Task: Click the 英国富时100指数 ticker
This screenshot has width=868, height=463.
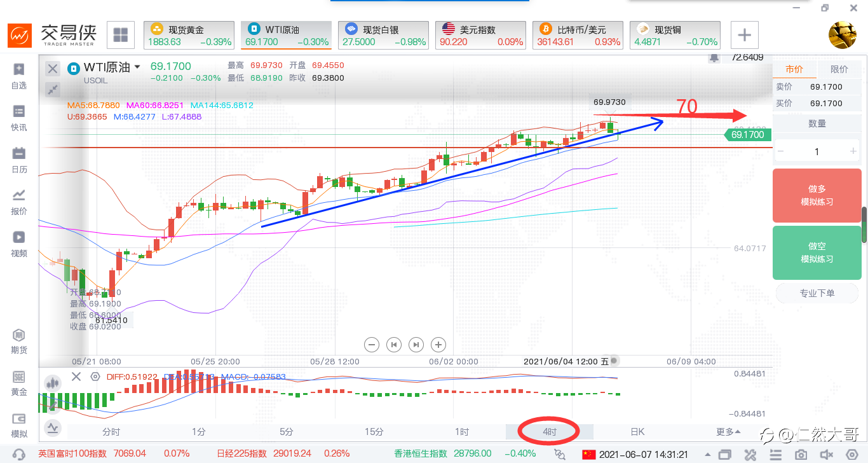Action: tap(114, 454)
